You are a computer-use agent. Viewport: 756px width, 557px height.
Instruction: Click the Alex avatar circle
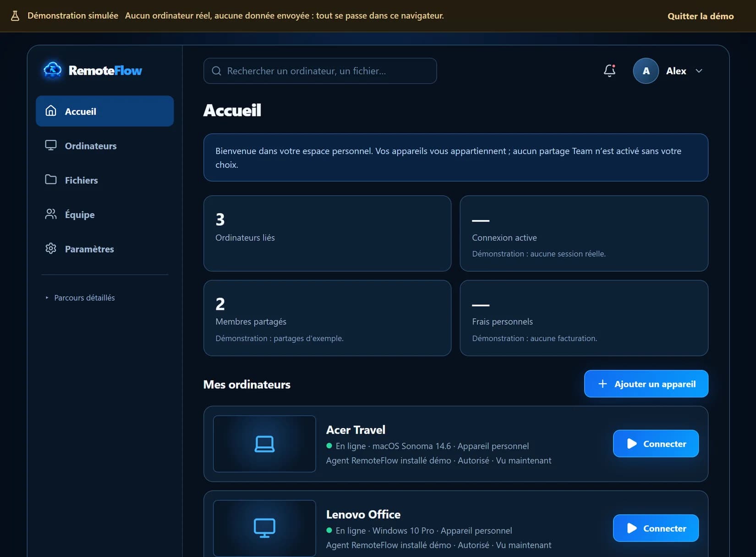pos(646,71)
